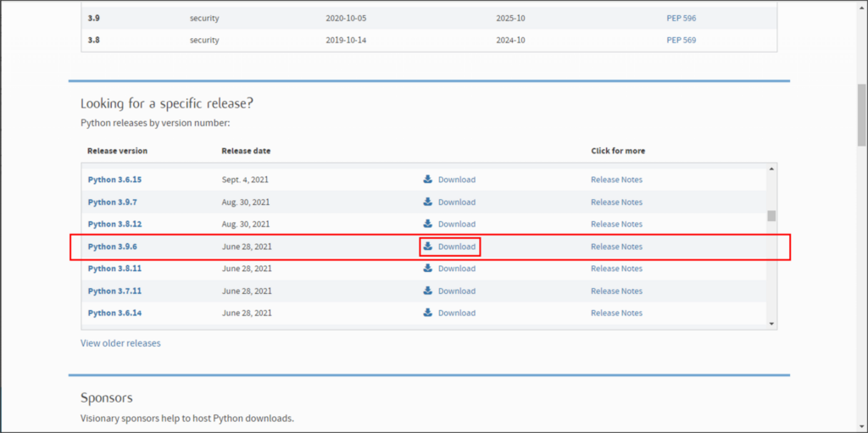
Task: Click download icon for Python 3.6.14
Action: pos(428,313)
